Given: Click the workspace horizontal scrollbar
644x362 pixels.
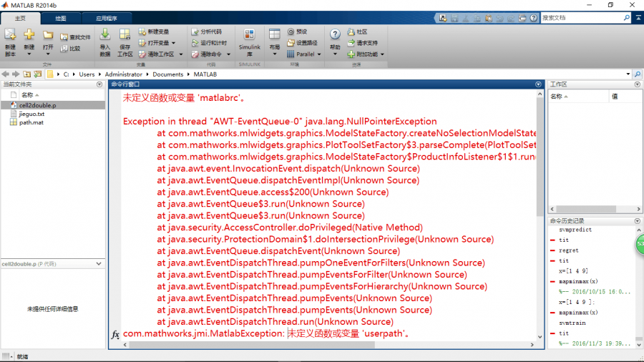Looking at the screenshot, I should tap(585, 209).
